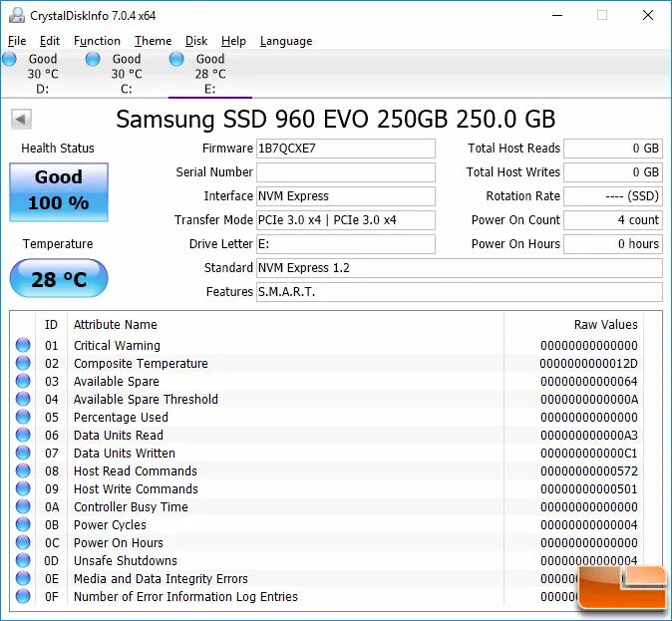Click raw value 0000000000012D
672x621 pixels.
coord(588,364)
